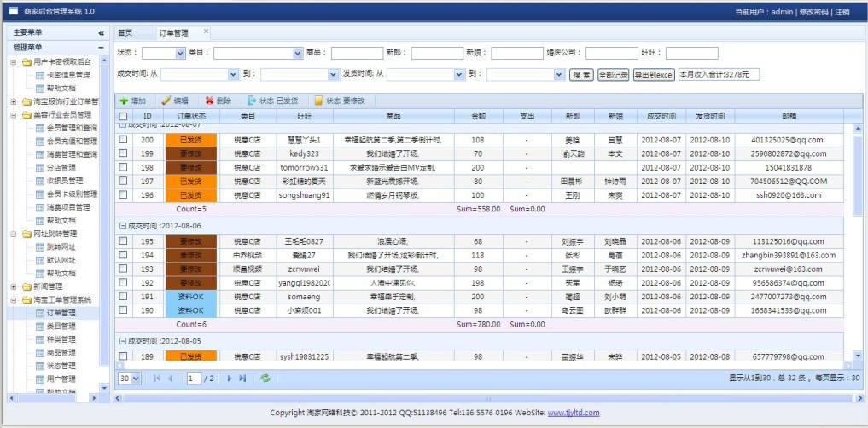
Task: Collapse the left sidebar with double-arrow icon
Action: 101,32
